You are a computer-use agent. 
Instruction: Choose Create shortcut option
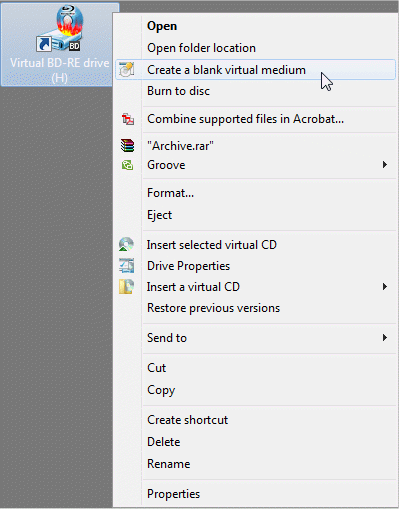tap(187, 420)
